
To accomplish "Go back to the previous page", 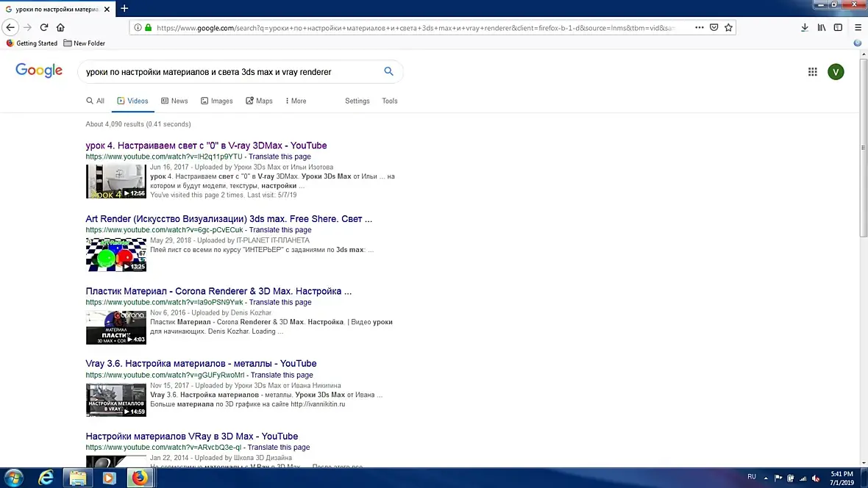I will (10, 27).
